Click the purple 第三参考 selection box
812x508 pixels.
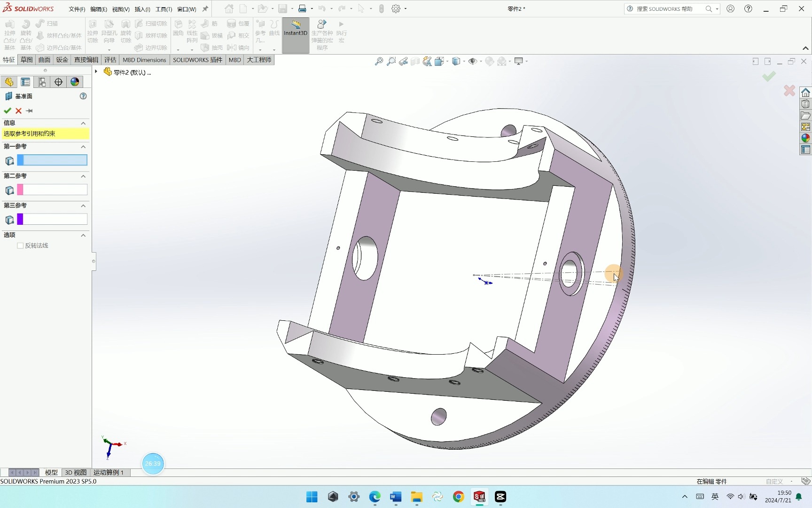(x=52, y=219)
